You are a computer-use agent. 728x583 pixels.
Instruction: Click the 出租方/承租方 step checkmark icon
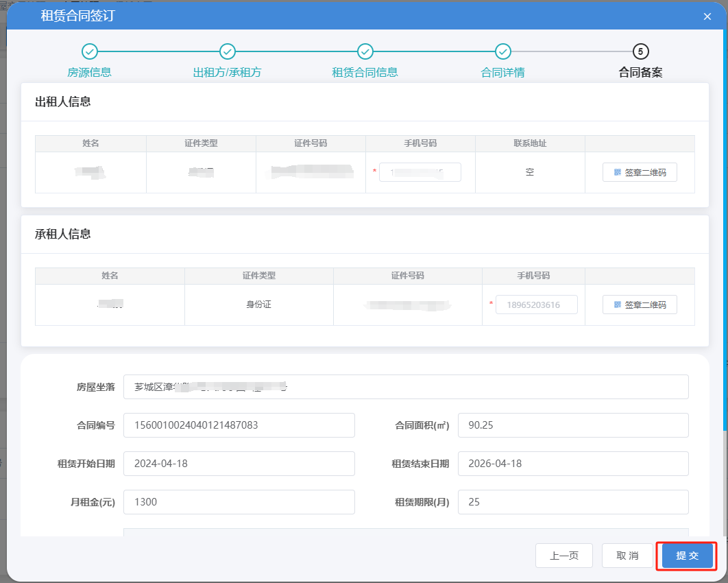[x=228, y=51]
